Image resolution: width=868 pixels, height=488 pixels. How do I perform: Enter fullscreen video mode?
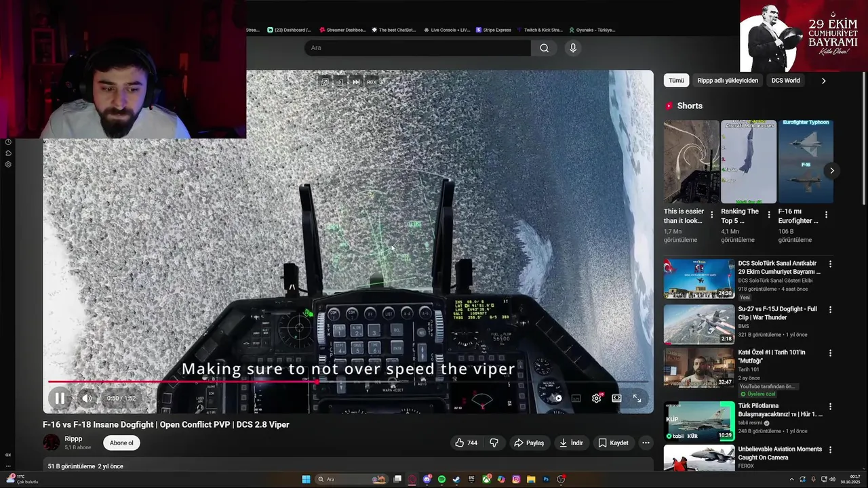(637, 399)
